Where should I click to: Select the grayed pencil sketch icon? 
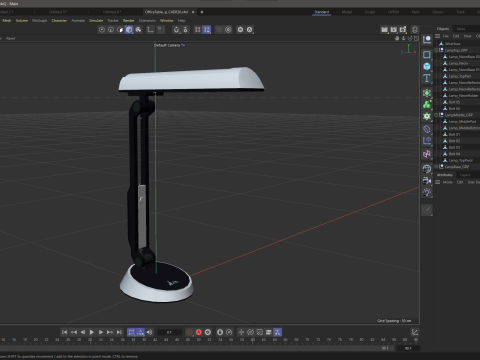(427, 210)
